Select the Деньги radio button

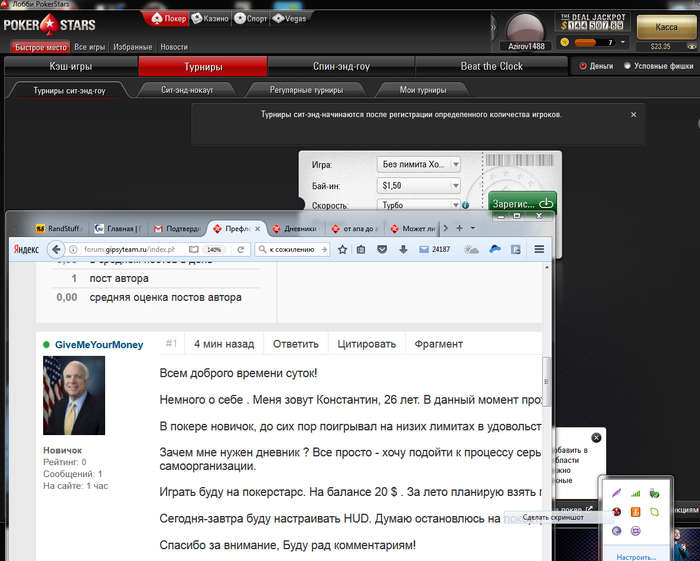583,66
